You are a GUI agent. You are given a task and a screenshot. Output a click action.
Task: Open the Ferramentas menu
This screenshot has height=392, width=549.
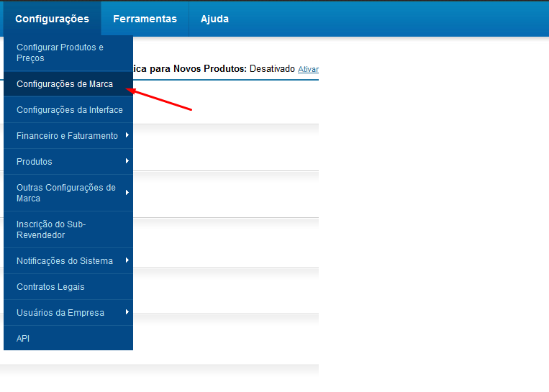(145, 19)
